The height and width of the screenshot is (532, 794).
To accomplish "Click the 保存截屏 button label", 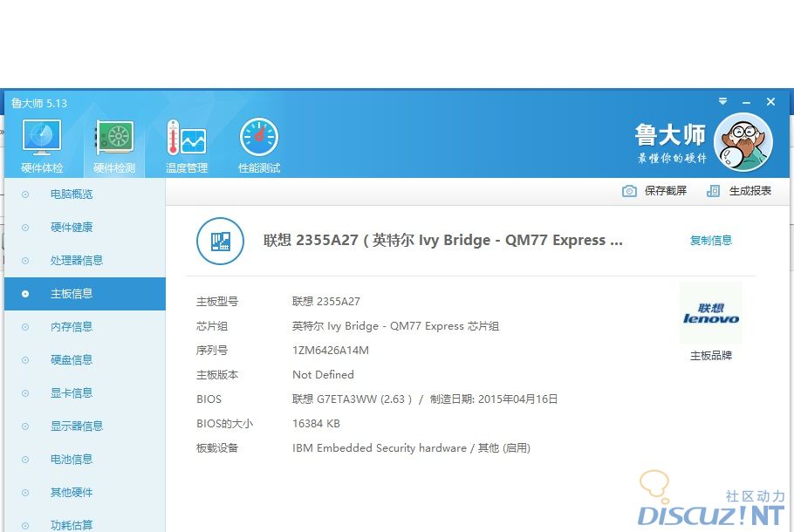I will (666, 191).
